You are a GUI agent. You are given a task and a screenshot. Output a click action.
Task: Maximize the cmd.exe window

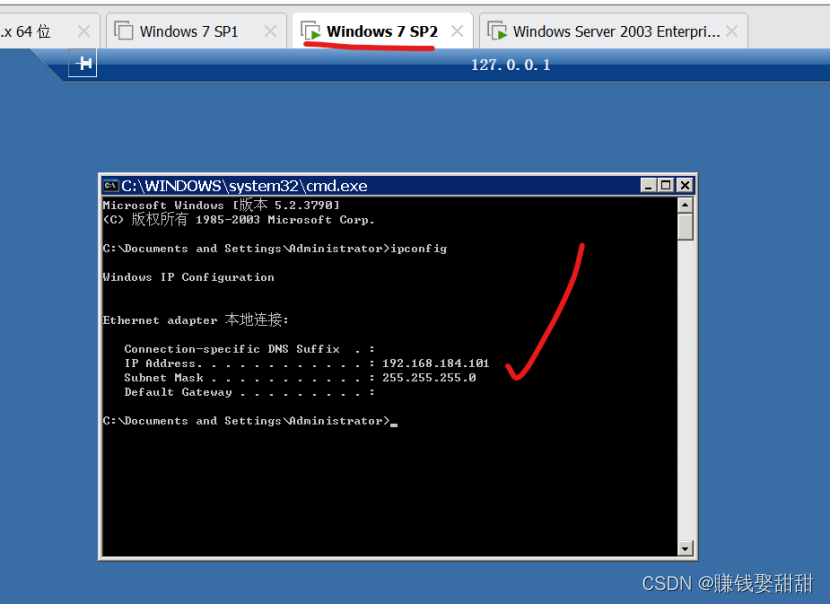(666, 185)
